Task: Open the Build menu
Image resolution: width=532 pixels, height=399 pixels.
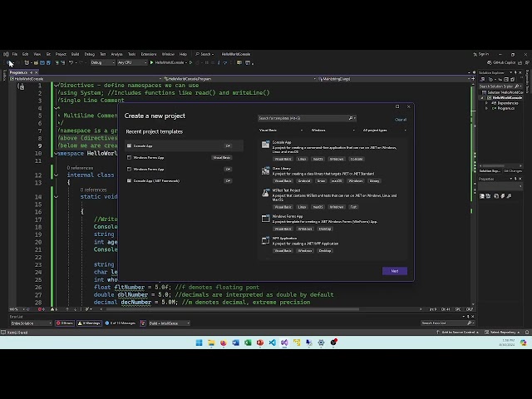Action: [x=75, y=54]
